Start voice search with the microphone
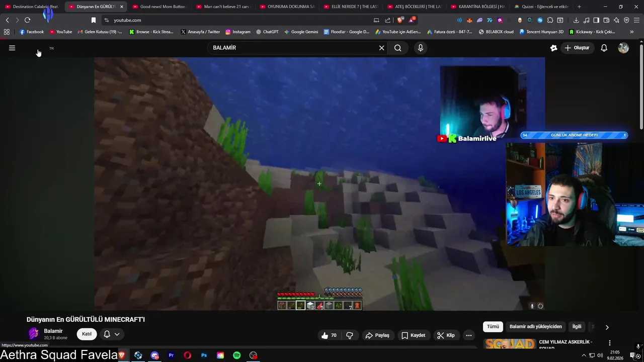Image resolution: width=644 pixels, height=362 pixels. [x=421, y=48]
